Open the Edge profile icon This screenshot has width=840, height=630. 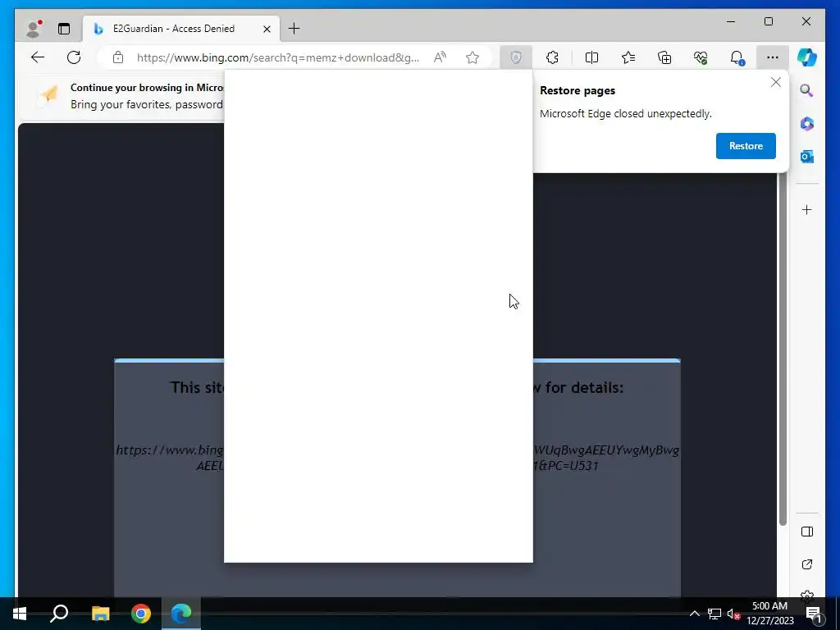click(x=34, y=29)
